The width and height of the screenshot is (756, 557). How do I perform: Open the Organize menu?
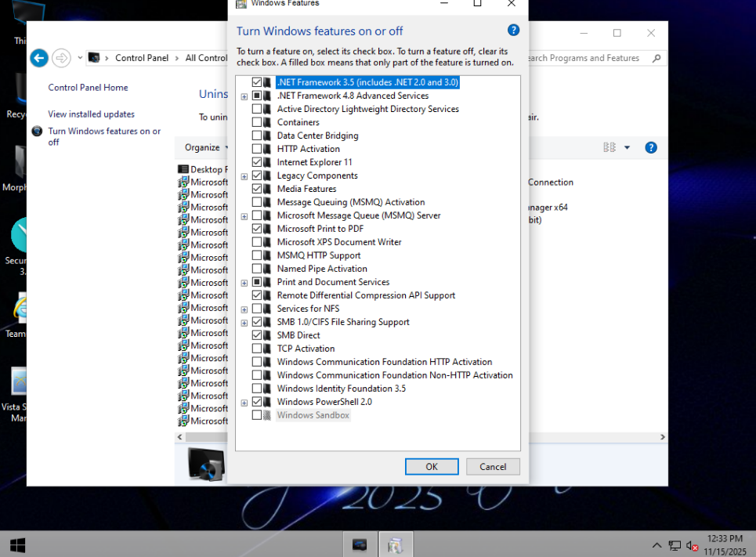point(206,147)
